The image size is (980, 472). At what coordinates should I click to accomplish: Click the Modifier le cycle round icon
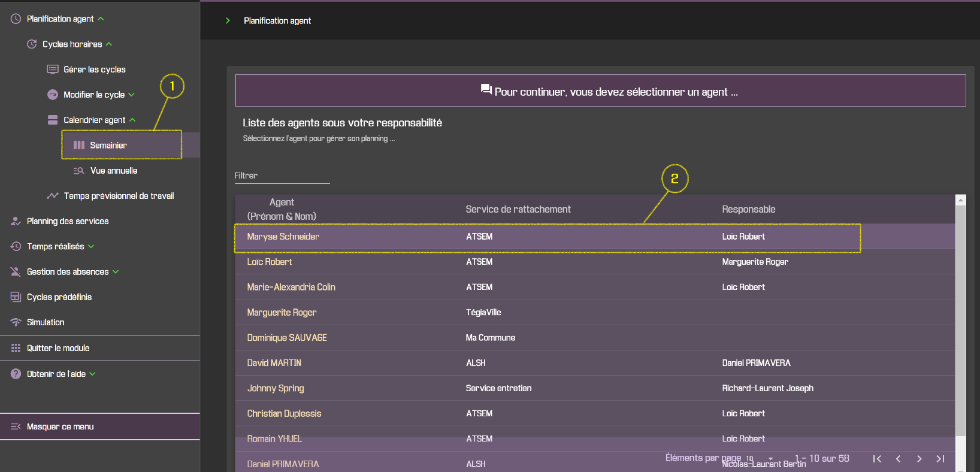[53, 95]
